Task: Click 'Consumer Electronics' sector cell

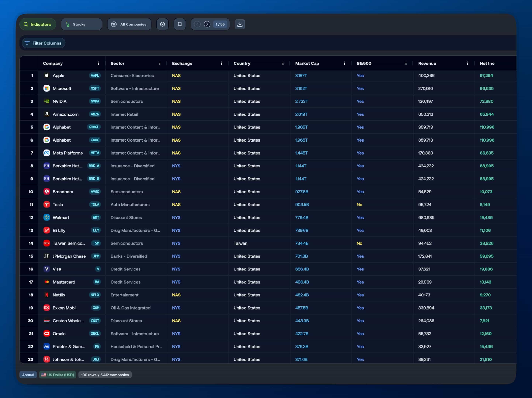Action: tap(132, 75)
